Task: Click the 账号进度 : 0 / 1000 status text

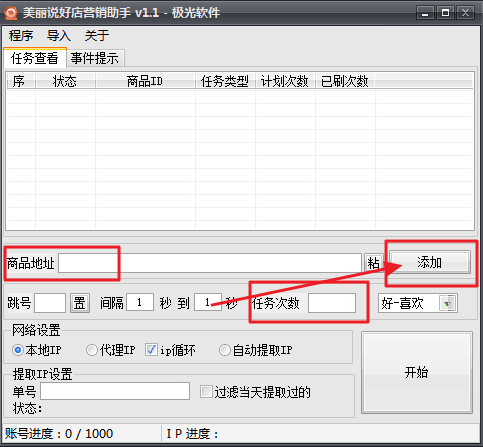Action: pyautogui.click(x=59, y=434)
